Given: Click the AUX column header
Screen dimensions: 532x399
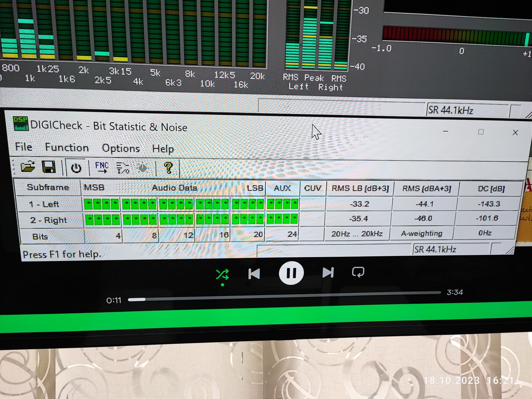Looking at the screenshot, I should click(282, 188).
